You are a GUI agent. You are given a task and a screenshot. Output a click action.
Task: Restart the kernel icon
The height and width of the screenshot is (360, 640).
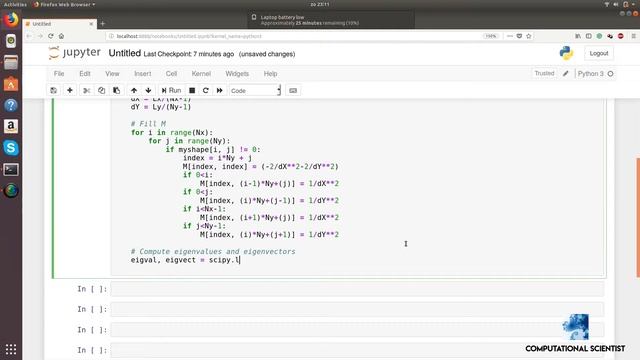tap(206, 90)
